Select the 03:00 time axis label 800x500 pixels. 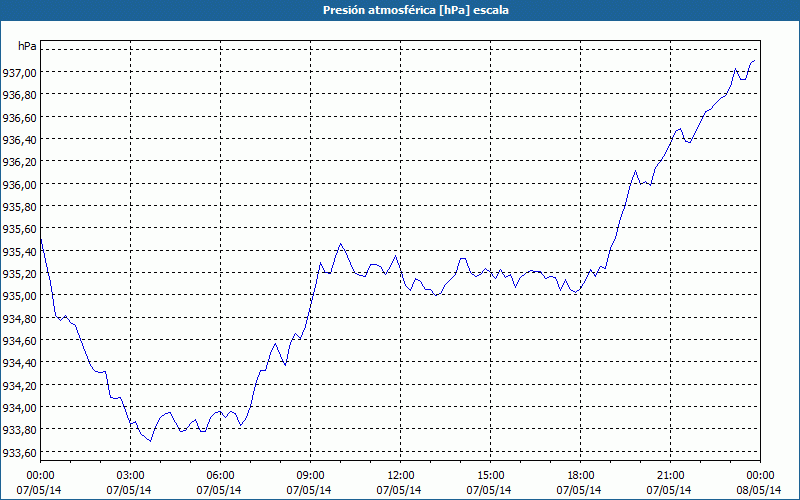(131, 476)
